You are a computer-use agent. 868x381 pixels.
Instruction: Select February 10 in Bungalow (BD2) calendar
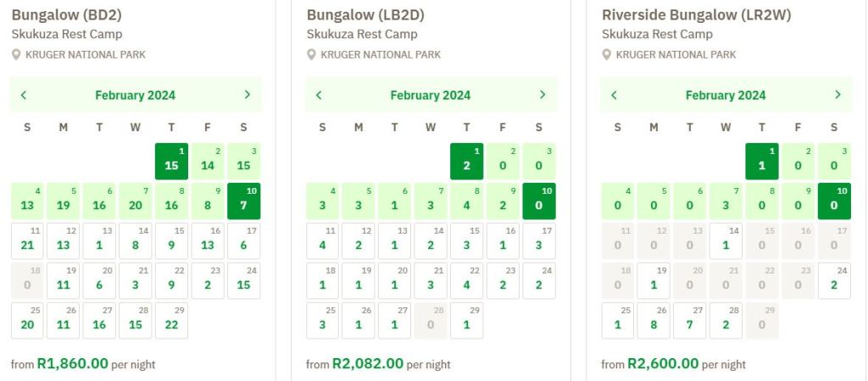click(244, 201)
